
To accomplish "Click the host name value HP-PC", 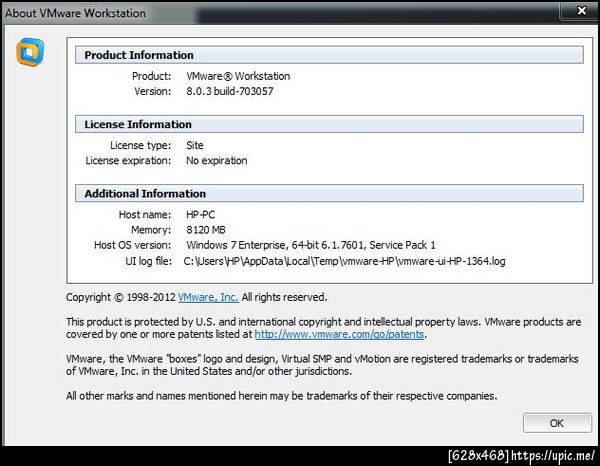I will click(201, 215).
